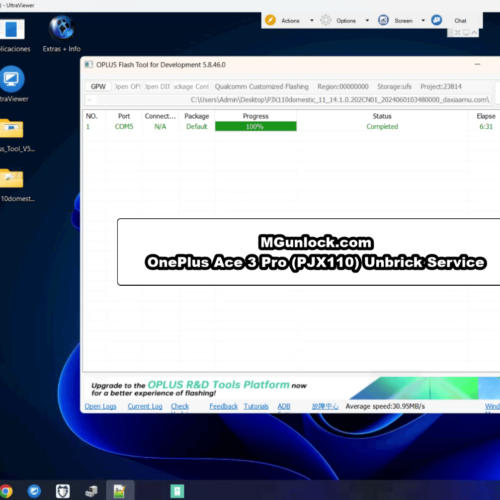Click the Port column header
The height and width of the screenshot is (500, 500).
[124, 116]
